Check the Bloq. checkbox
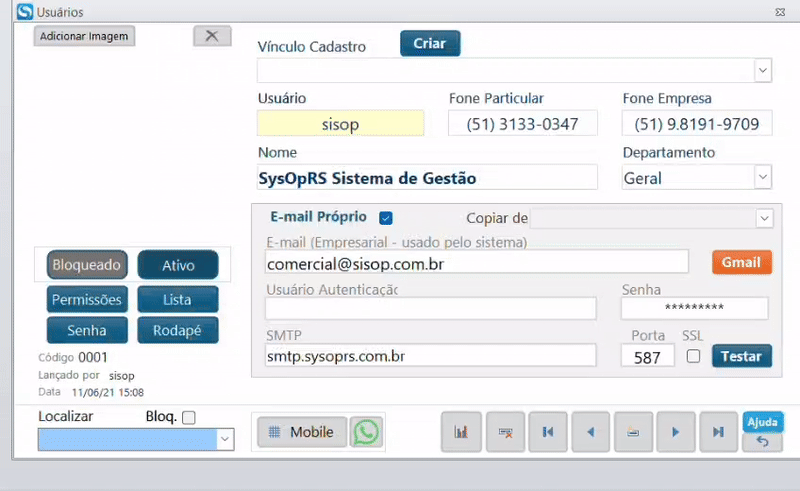800x491 pixels. pyautogui.click(x=188, y=417)
